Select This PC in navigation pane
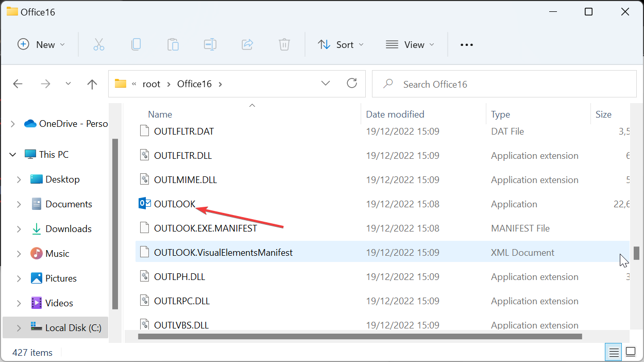 54,155
